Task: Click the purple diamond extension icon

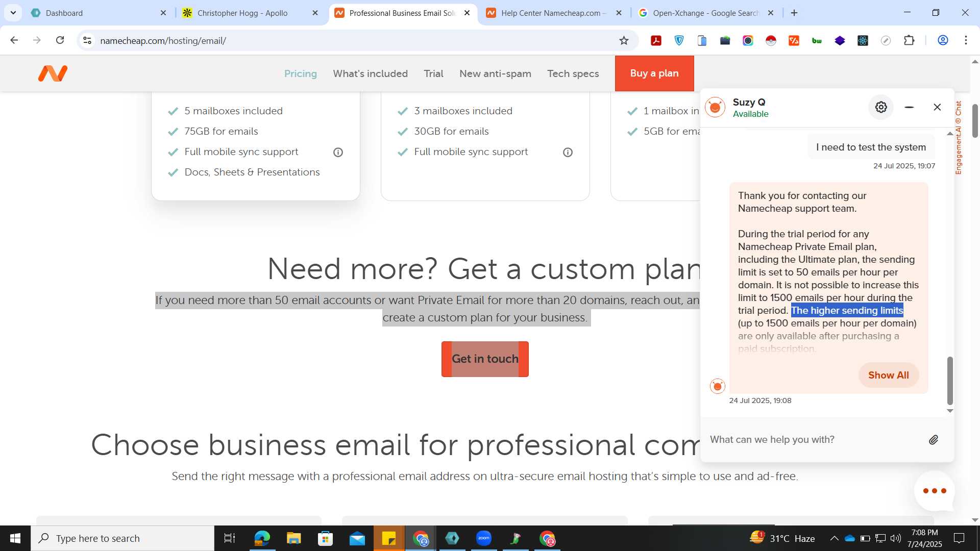Action: click(840, 41)
